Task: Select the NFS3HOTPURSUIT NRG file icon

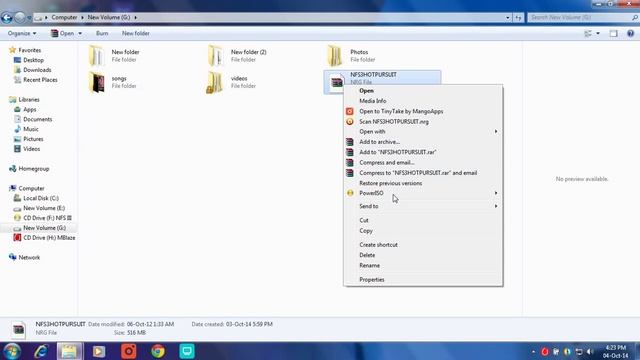Action: (336, 82)
